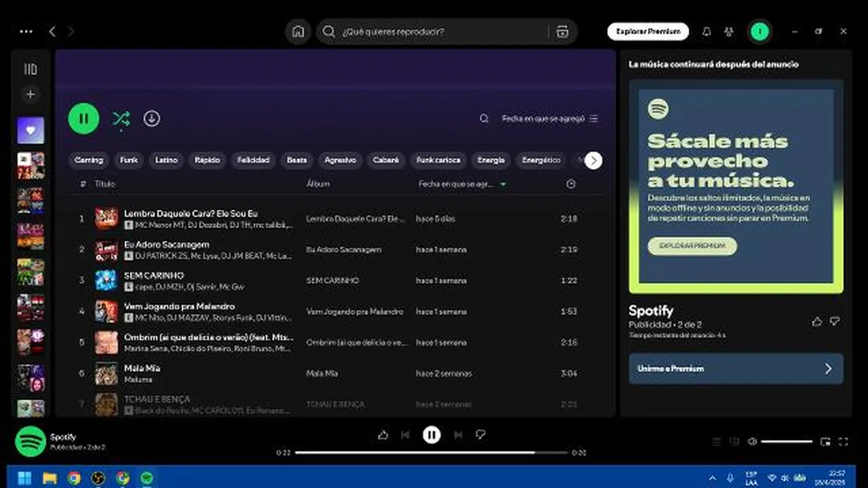Open song 'Eu Adoro Sacanagem' title
868x488 pixels.
166,244
